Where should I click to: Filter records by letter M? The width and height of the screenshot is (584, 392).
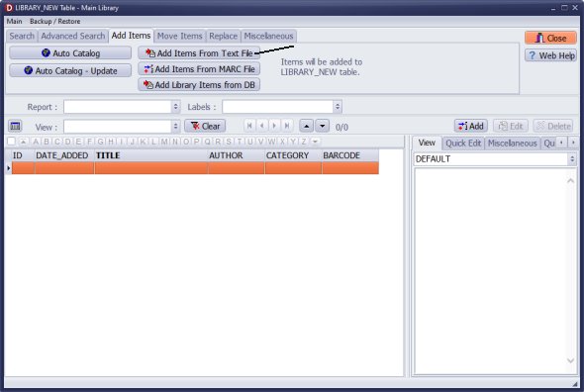coord(164,142)
